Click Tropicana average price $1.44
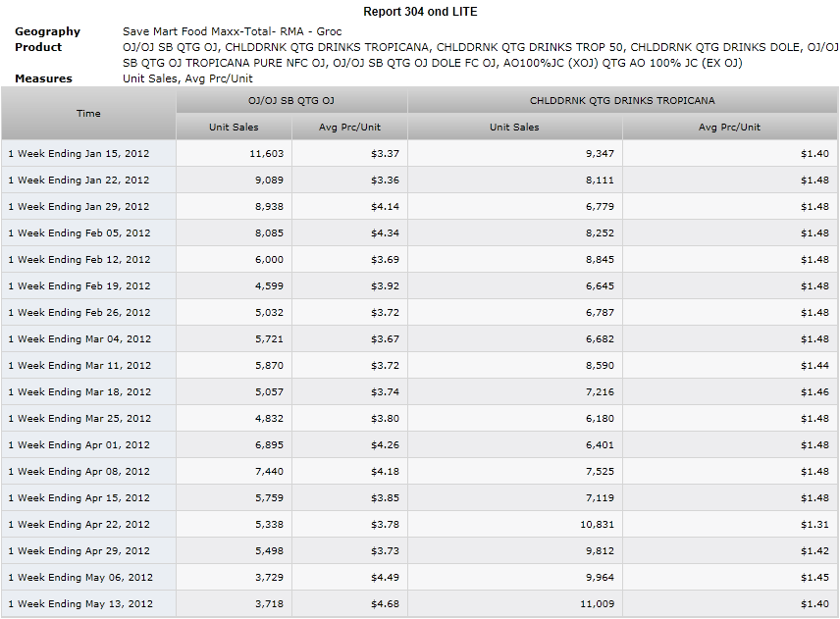The width and height of the screenshot is (840, 619). [814, 366]
